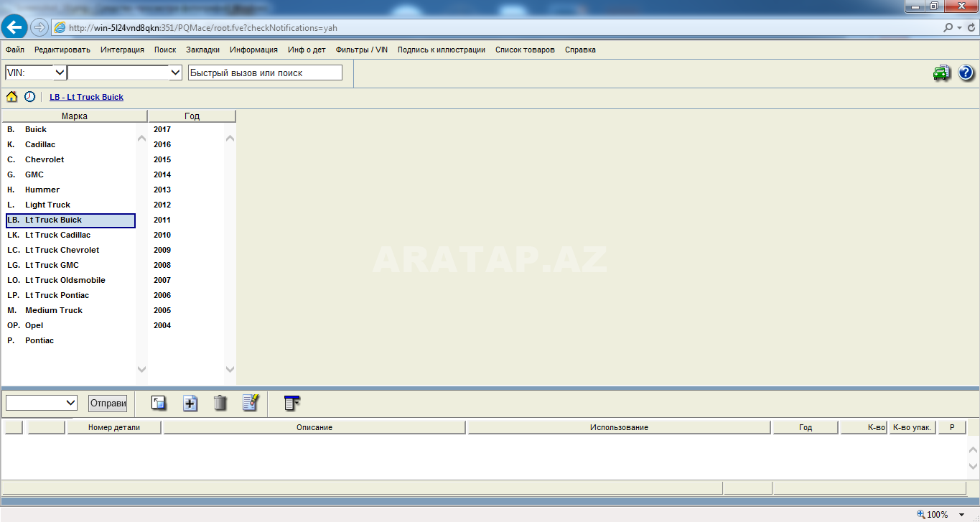Click down arrow of parts table scrollbar
The image size is (980, 522).
974,466
